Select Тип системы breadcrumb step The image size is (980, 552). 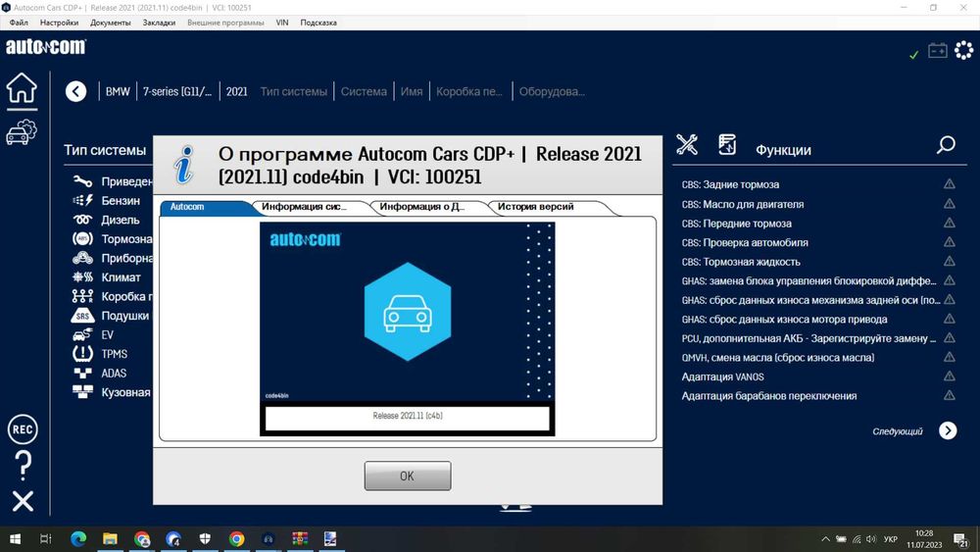coord(294,92)
